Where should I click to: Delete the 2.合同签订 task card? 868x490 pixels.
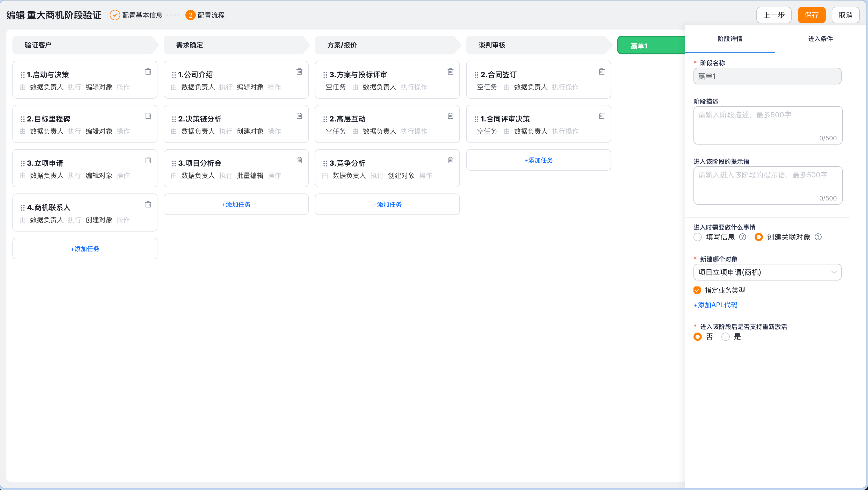pos(602,71)
